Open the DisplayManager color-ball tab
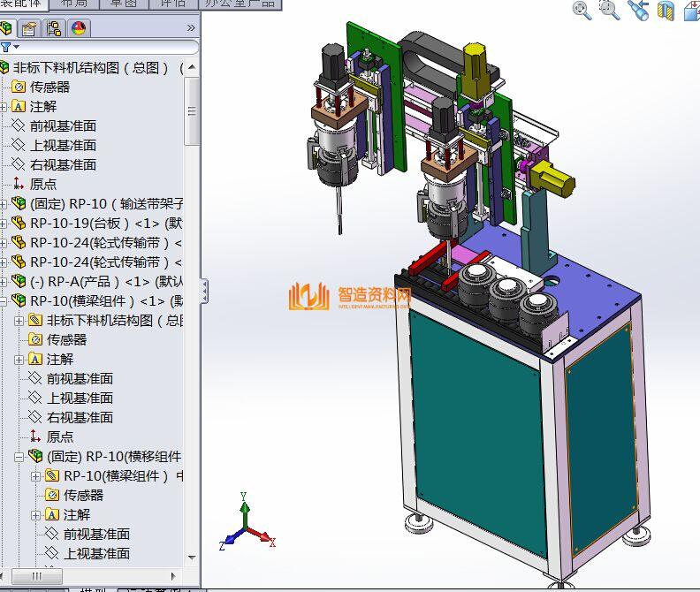Screen dimensions: 700x592 click(x=79, y=28)
